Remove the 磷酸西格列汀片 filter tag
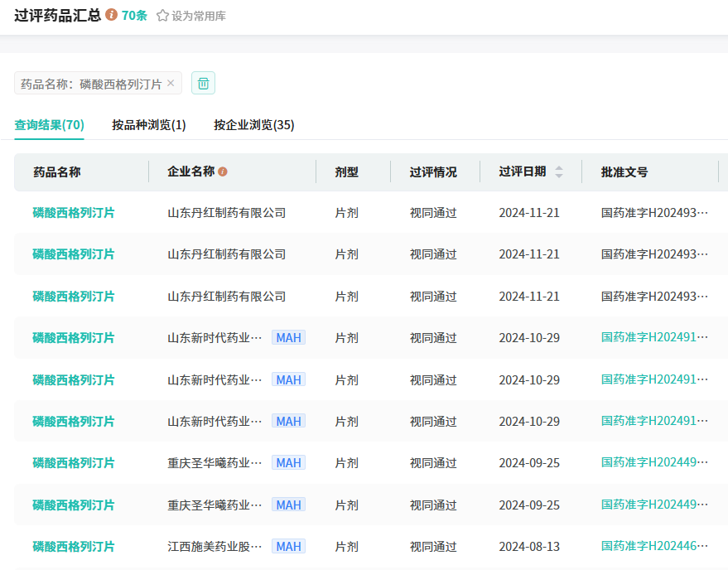 click(171, 83)
